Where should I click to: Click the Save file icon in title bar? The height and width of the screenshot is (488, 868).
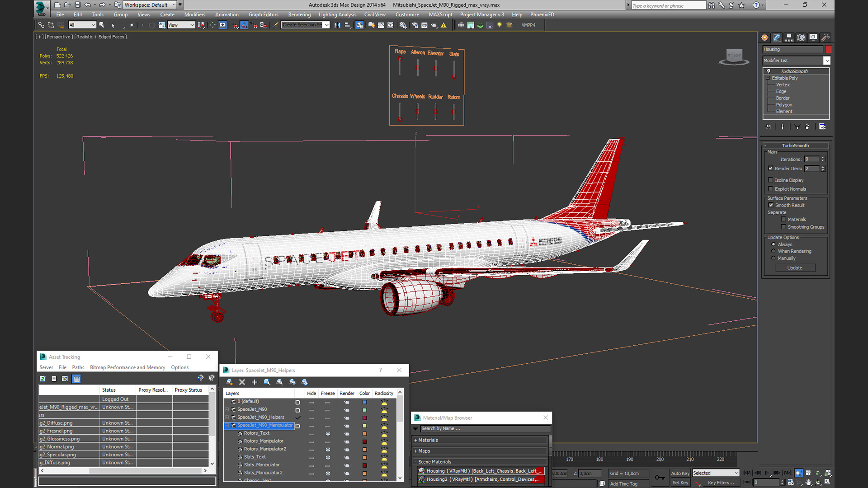[77, 5]
